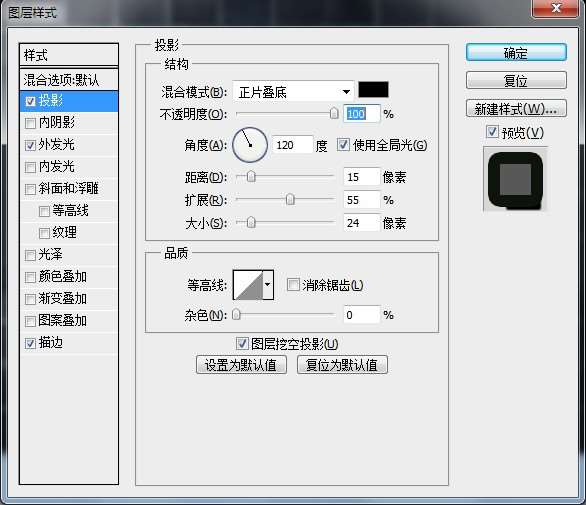The height and width of the screenshot is (505, 586).
Task: Click the 设置为默认值 button
Action: 241,364
